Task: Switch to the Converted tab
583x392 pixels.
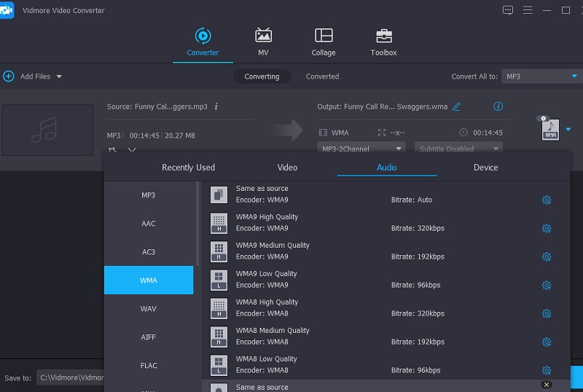Action: click(x=322, y=77)
